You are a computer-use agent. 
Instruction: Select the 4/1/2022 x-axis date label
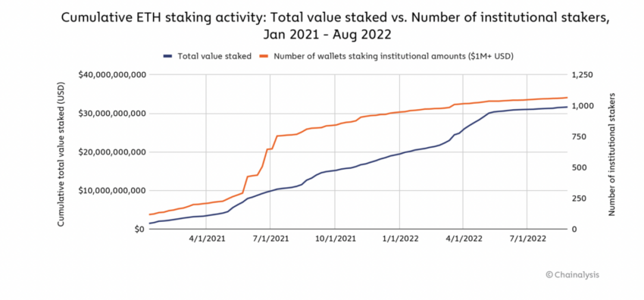point(463,239)
